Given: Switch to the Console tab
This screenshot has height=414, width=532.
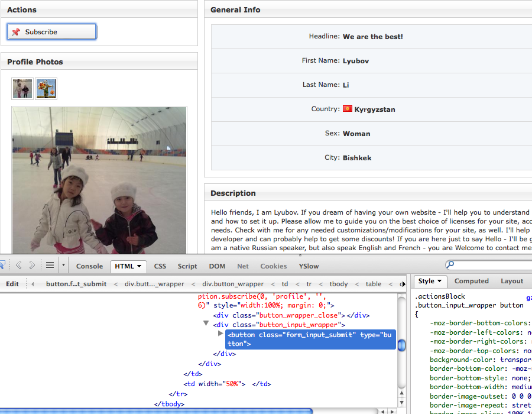Looking at the screenshot, I should tap(89, 266).
